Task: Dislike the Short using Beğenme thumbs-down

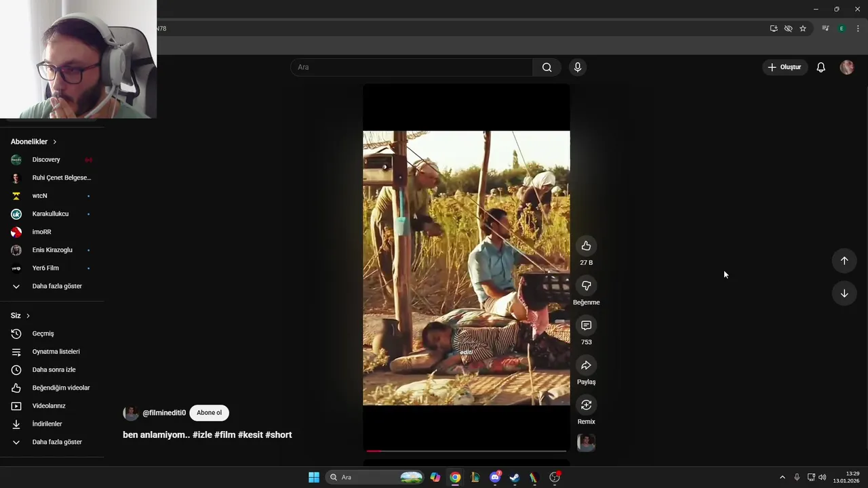Action: point(586,286)
